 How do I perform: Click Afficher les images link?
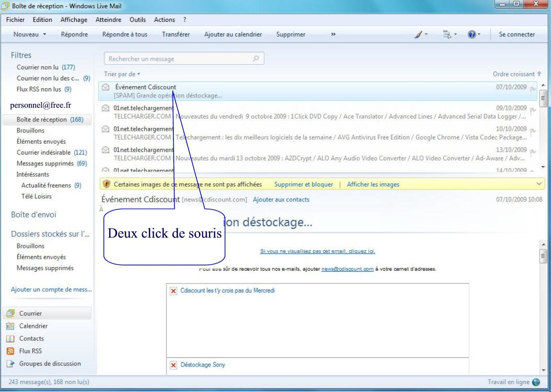tap(373, 184)
